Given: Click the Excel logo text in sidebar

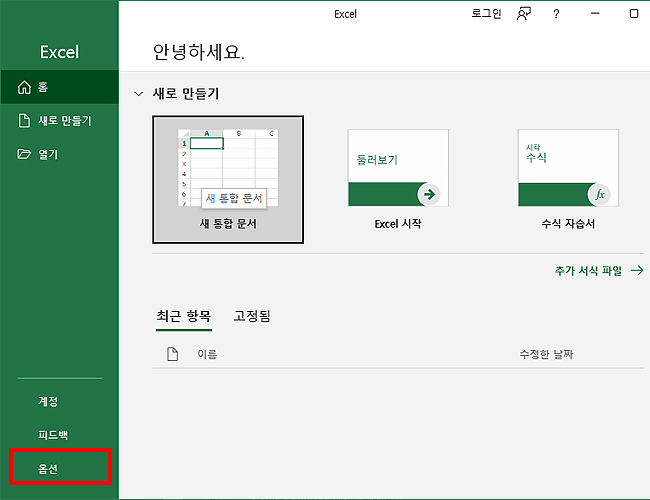Looking at the screenshot, I should pyautogui.click(x=59, y=52).
